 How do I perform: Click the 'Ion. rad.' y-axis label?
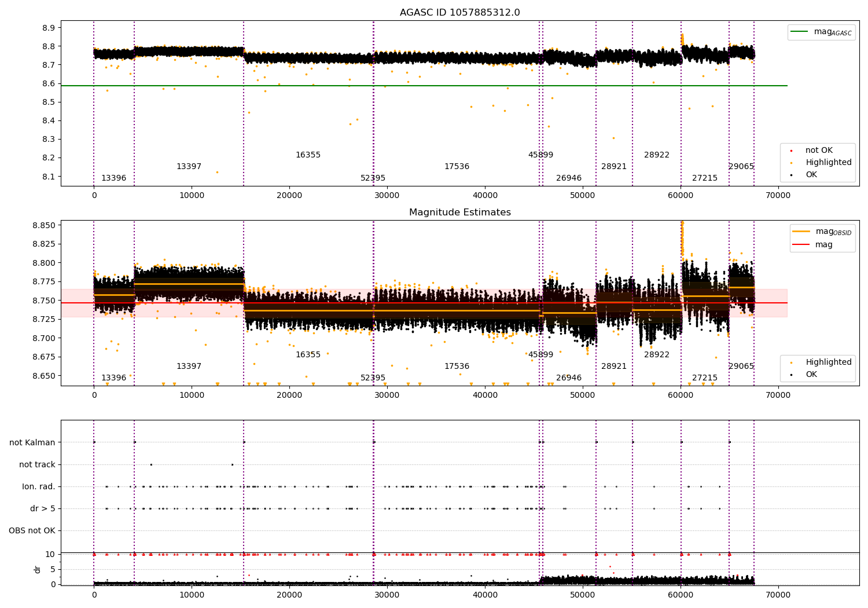pyautogui.click(x=39, y=487)
